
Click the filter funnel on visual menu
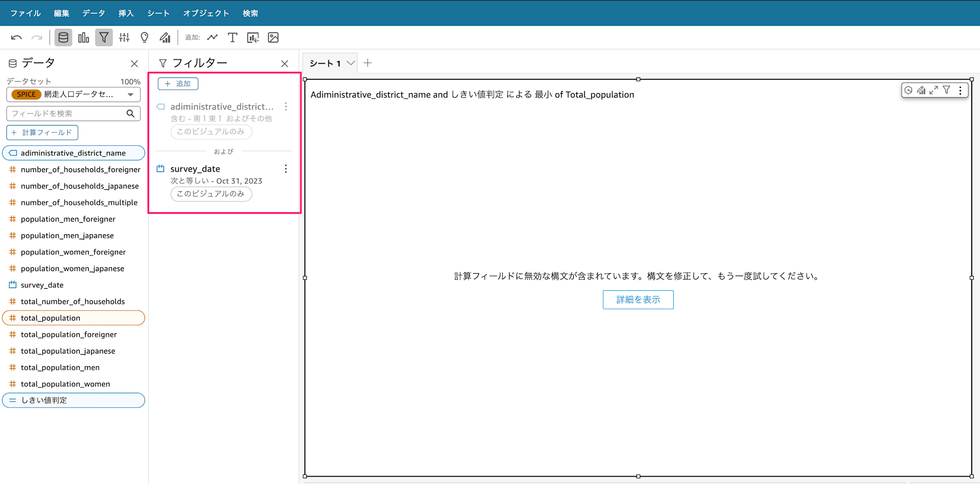[947, 90]
